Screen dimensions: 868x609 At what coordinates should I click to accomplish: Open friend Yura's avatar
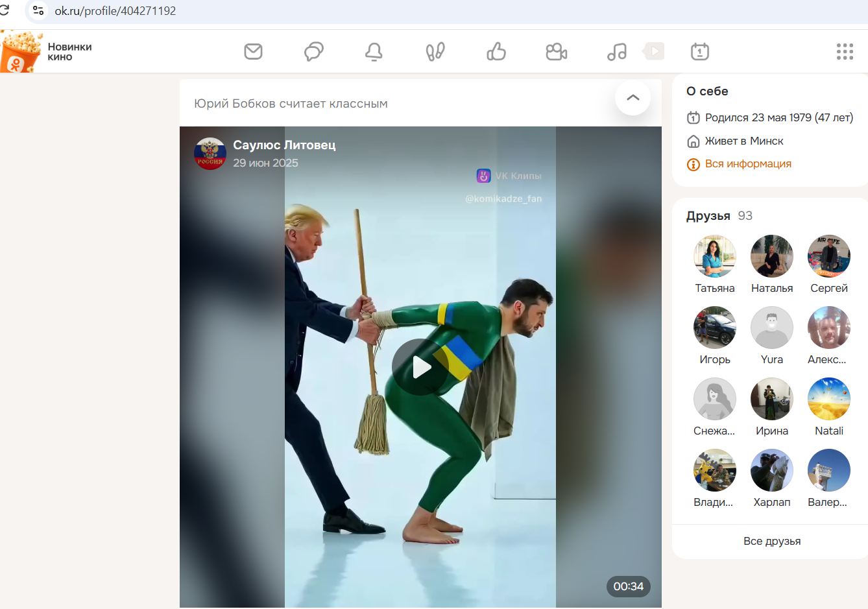click(x=772, y=328)
